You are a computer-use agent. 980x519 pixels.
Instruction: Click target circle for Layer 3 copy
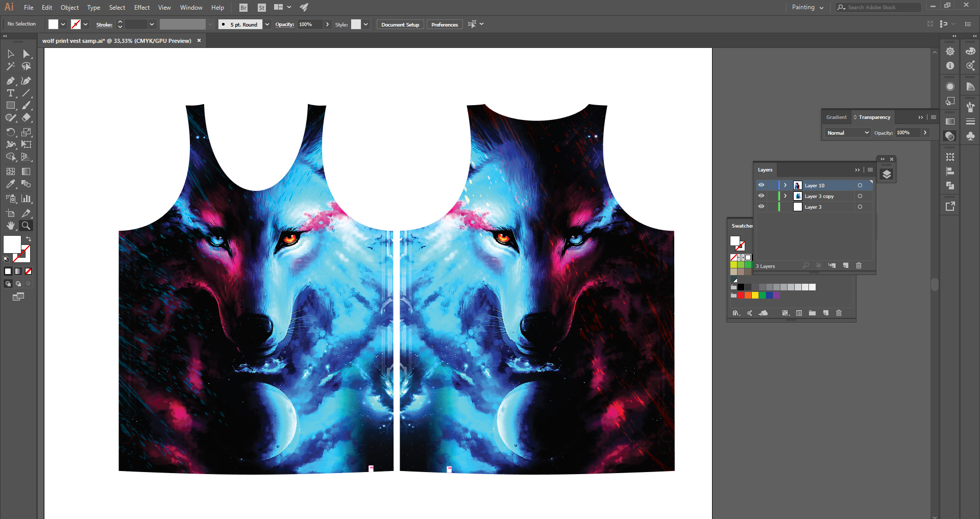(x=860, y=196)
